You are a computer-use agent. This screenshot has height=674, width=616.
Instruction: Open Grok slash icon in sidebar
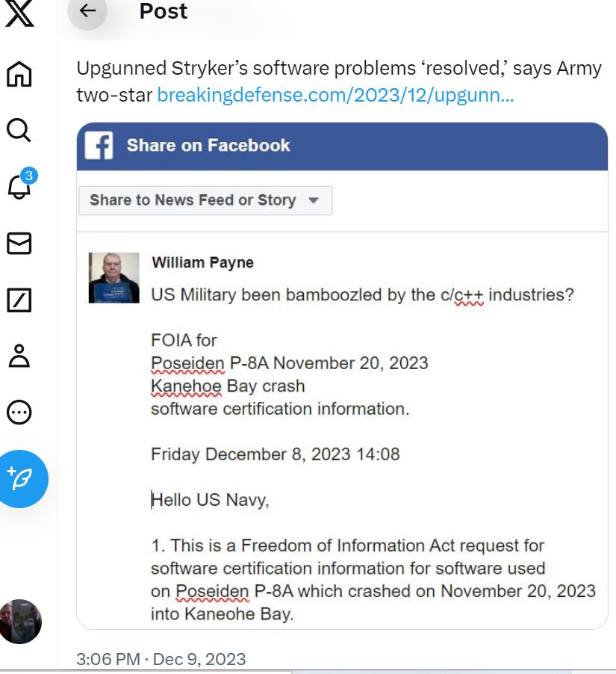pyautogui.click(x=19, y=300)
